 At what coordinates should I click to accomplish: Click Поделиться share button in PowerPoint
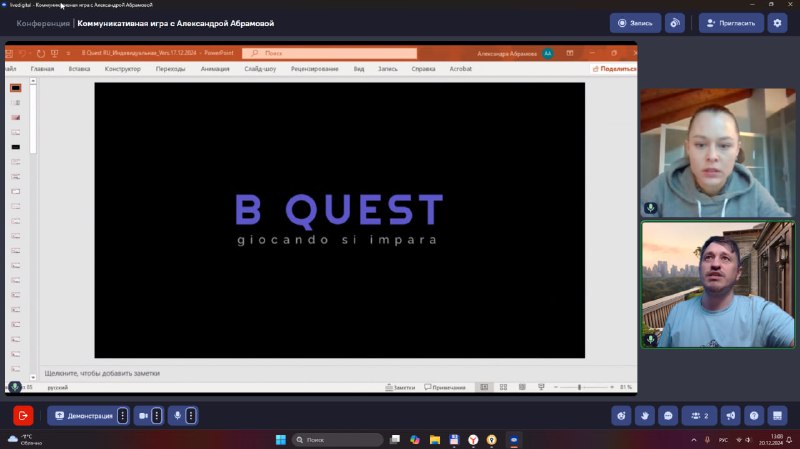click(x=614, y=69)
